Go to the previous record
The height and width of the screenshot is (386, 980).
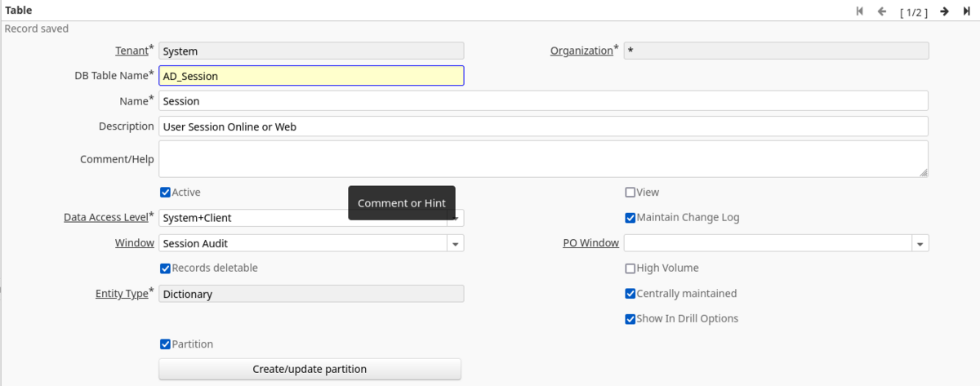tap(882, 11)
